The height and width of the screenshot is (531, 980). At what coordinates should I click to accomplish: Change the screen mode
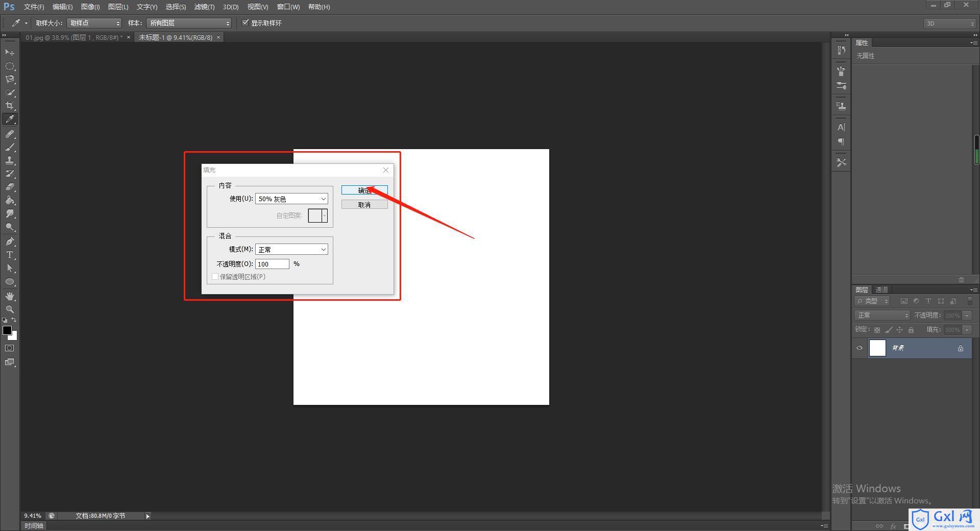10,363
